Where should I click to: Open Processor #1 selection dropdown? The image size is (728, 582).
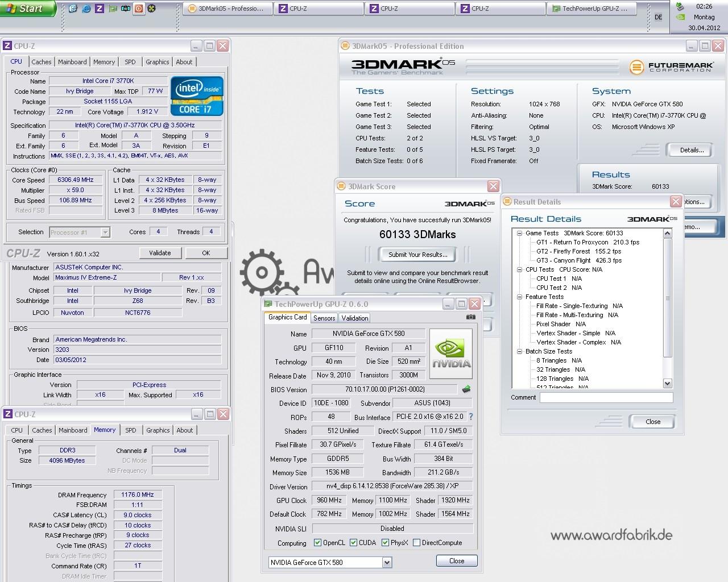(x=105, y=232)
